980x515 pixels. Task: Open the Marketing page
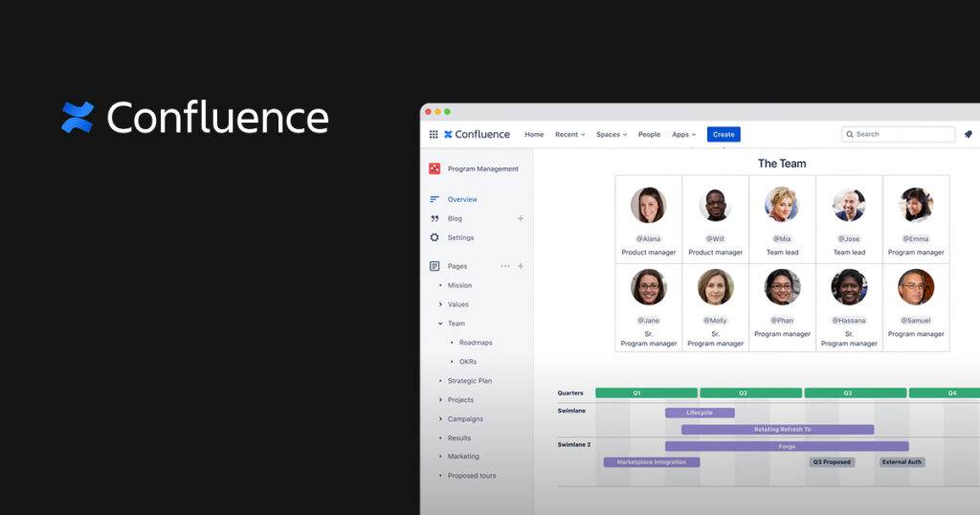[x=464, y=457]
